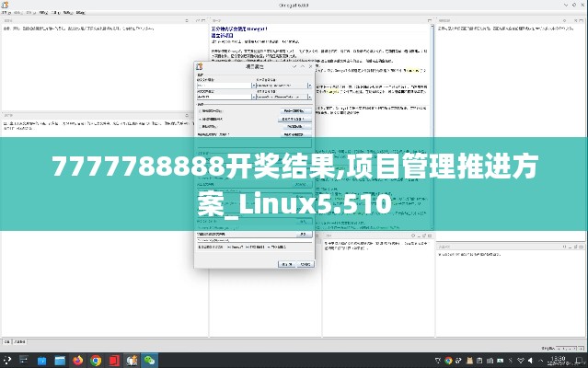The height and width of the screenshot is (368, 588).
Task: Click the Editor pane vertical scrollbar
Action: click(432, 127)
